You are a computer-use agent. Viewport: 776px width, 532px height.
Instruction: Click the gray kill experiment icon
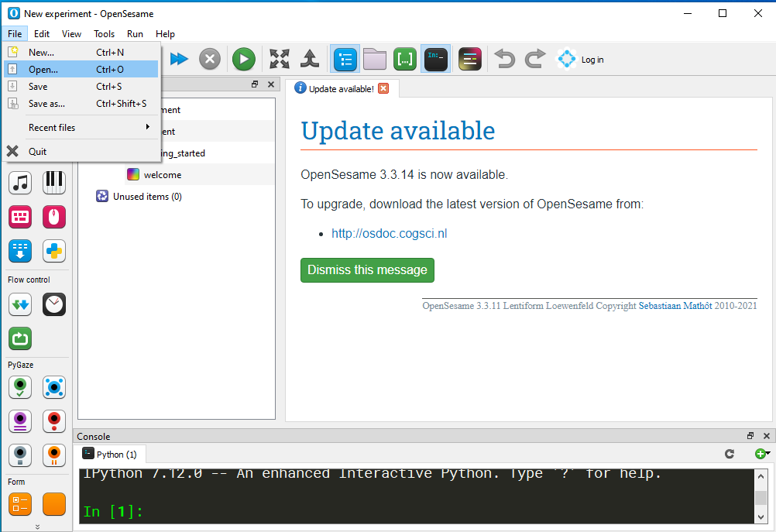point(210,60)
